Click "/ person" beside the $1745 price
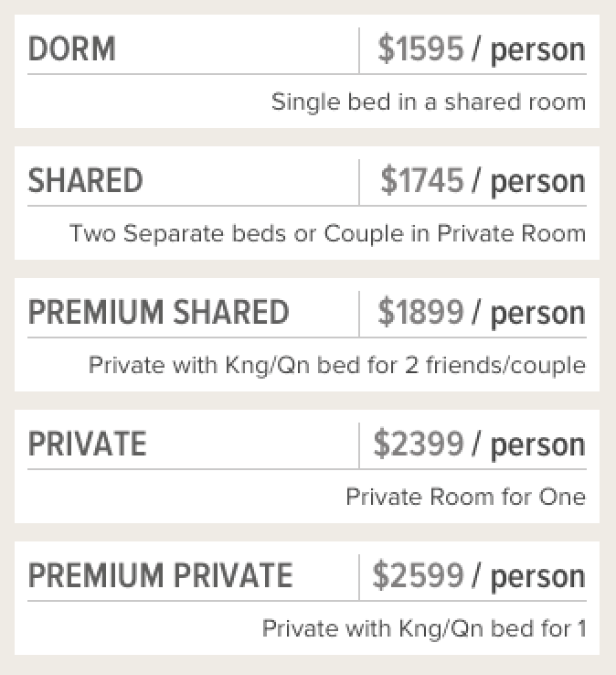The height and width of the screenshot is (675, 616). (x=529, y=181)
